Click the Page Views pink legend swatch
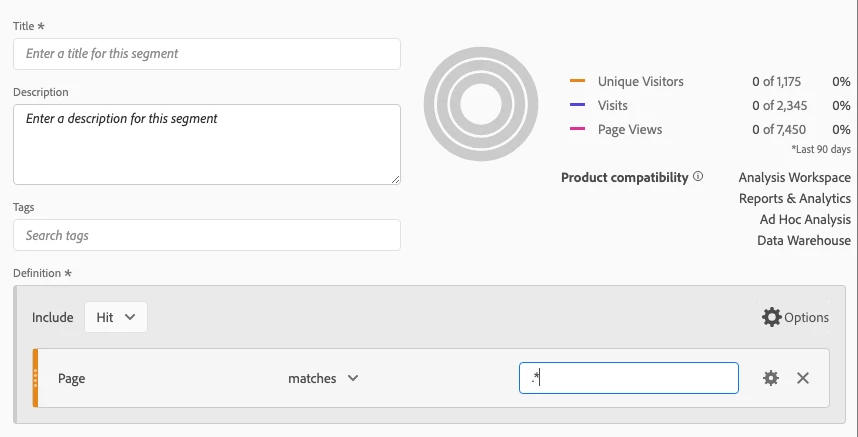 click(577, 129)
